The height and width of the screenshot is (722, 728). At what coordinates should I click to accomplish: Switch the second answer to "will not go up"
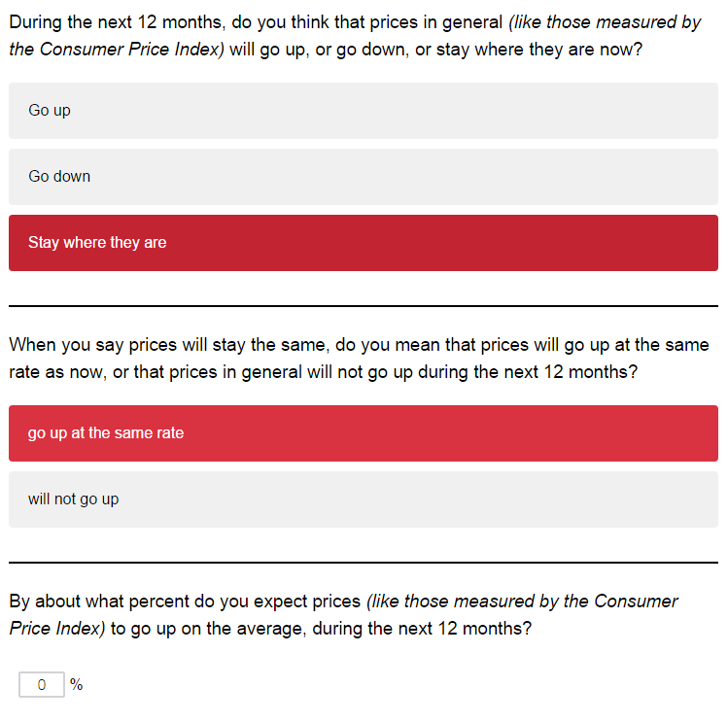364,499
